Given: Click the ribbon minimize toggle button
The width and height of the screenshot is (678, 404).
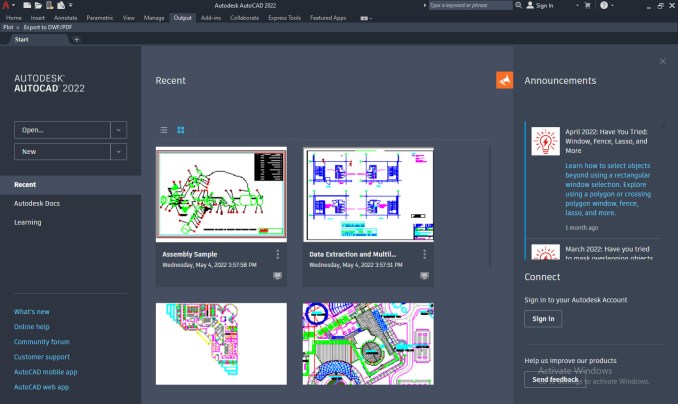Looking at the screenshot, I should 366,18.
